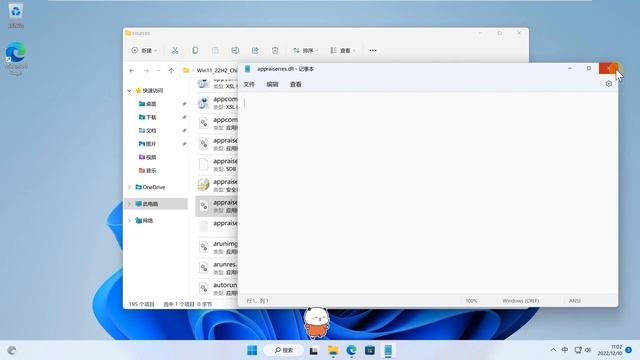Click Cut scissors icon in File Explorer

(x=175, y=50)
